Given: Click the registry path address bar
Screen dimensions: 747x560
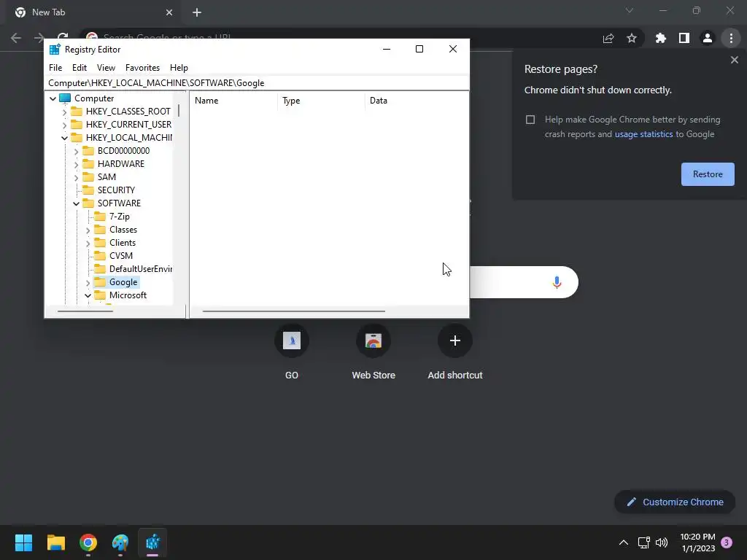Looking at the screenshot, I should coord(257,83).
